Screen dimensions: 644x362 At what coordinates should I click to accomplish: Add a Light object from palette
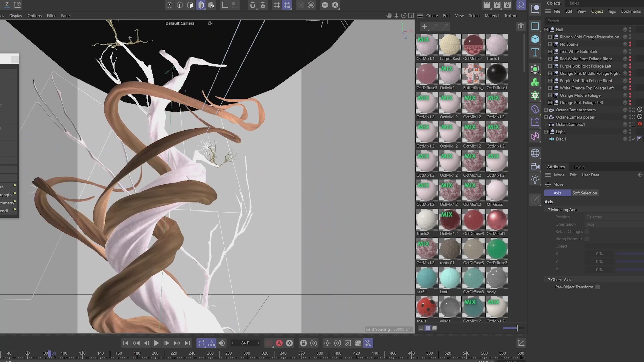(x=535, y=179)
